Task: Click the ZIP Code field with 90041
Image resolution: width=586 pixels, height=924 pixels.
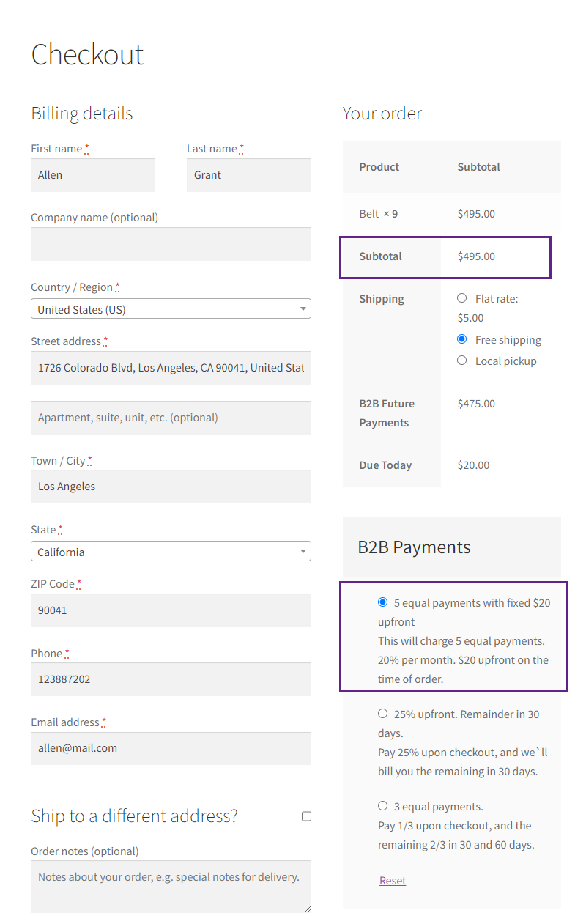Action: (171, 610)
